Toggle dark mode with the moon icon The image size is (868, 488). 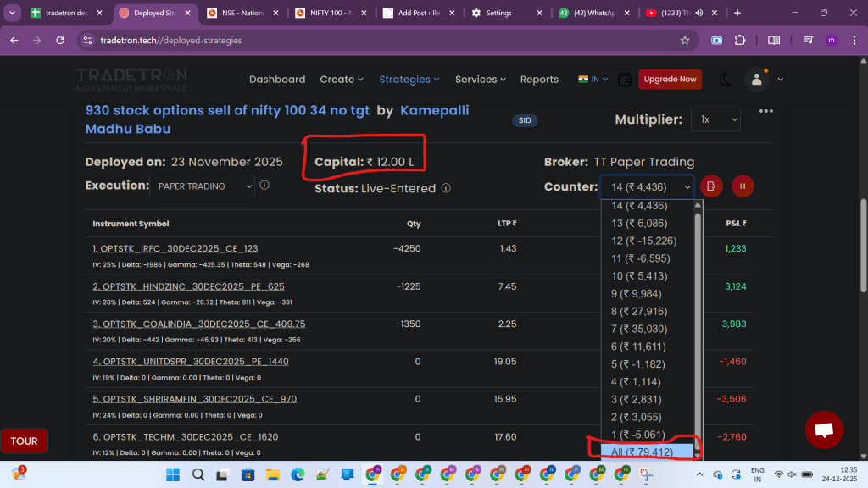[x=726, y=80]
